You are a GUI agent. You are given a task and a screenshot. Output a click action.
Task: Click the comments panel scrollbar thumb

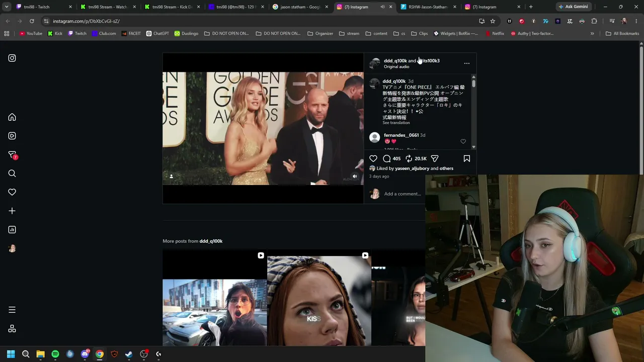[x=473, y=84]
